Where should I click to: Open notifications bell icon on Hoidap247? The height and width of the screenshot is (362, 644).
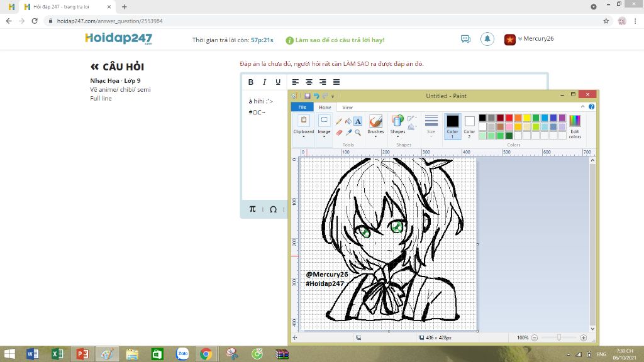(x=487, y=39)
